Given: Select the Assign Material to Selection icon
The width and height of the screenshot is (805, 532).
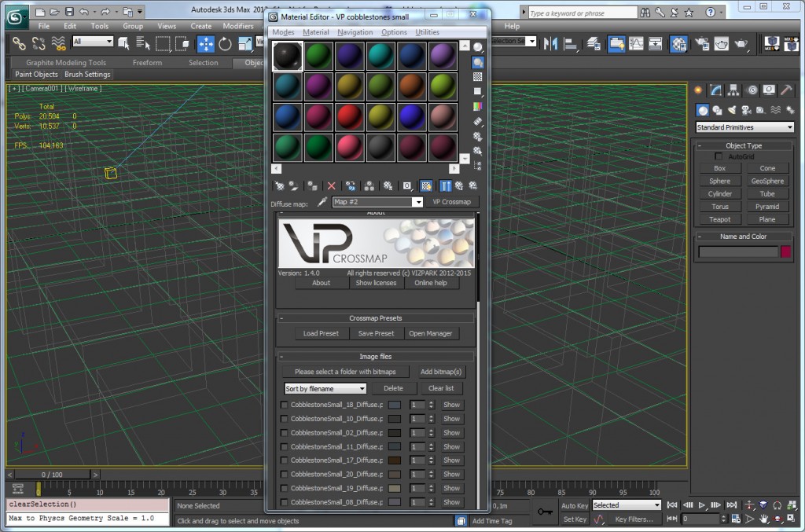Looking at the screenshot, I should (x=311, y=185).
